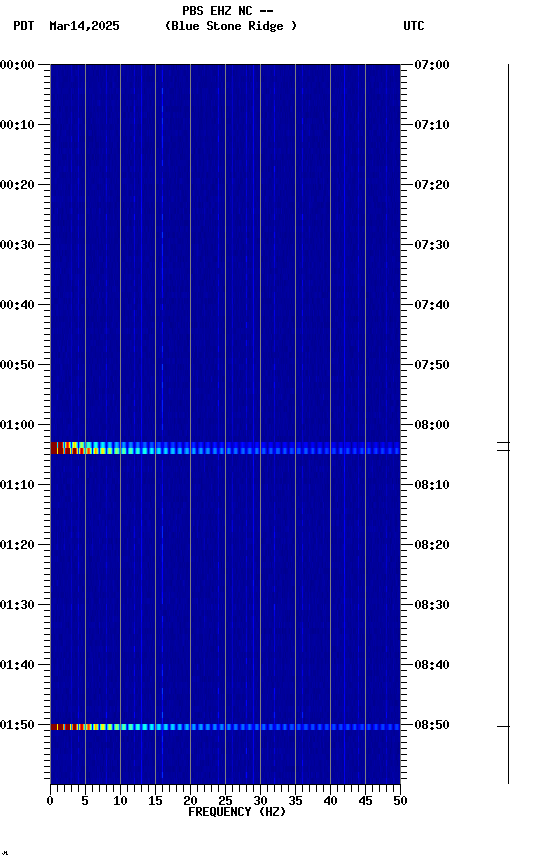The image size is (552, 864).
Task: Click the 00:00 PDT time label
Action: point(17,65)
